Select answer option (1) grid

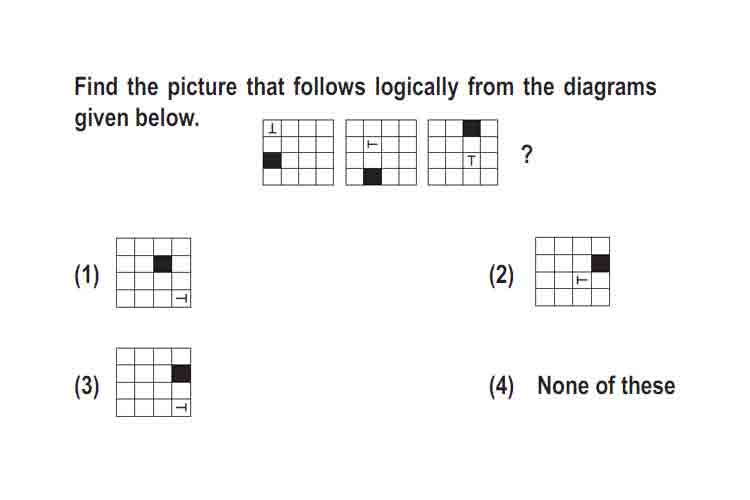154,273
